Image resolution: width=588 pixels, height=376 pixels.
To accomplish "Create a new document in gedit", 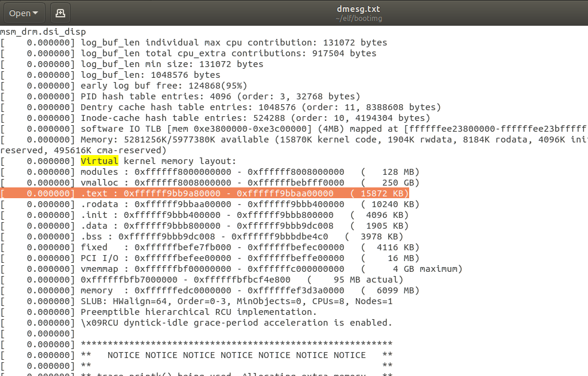I will pyautogui.click(x=60, y=12).
